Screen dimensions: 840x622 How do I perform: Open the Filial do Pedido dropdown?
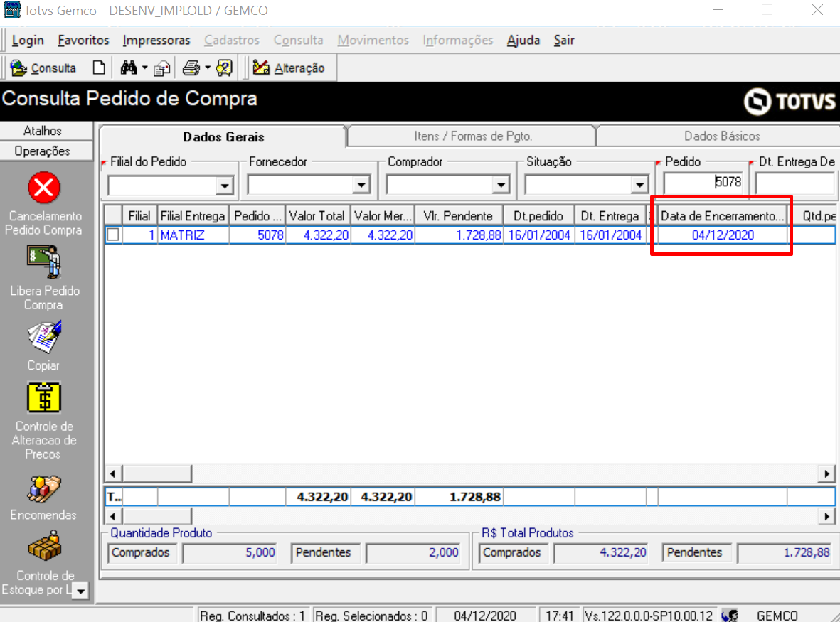click(x=225, y=186)
